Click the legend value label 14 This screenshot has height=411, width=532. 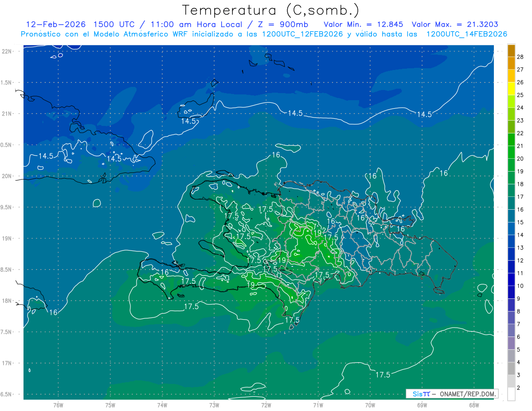click(x=520, y=235)
